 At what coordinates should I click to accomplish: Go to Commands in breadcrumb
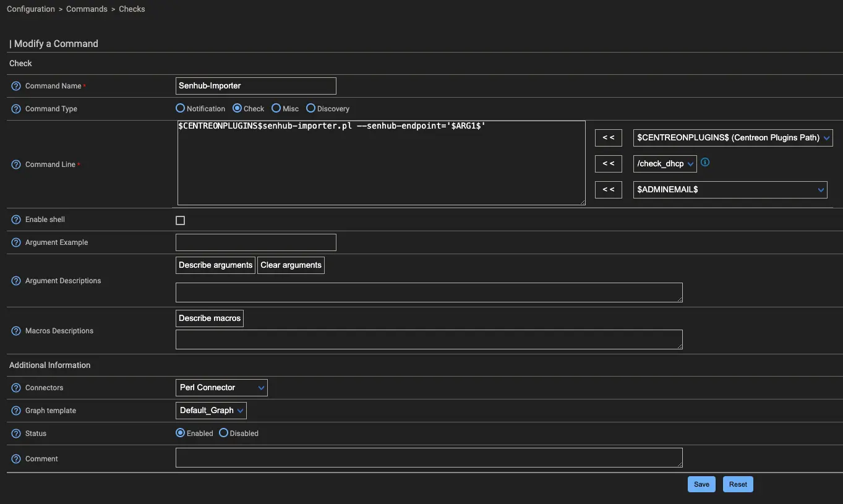(87, 9)
